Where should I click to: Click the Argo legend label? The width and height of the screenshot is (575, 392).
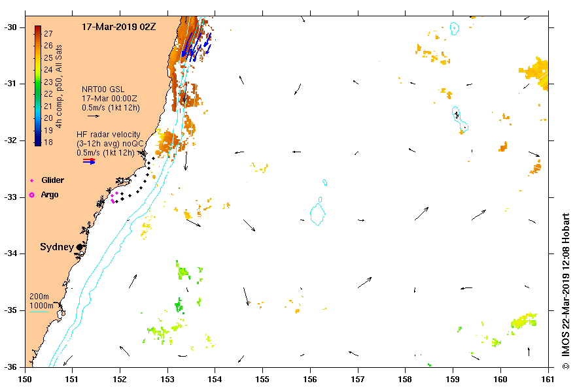pyautogui.click(x=50, y=195)
